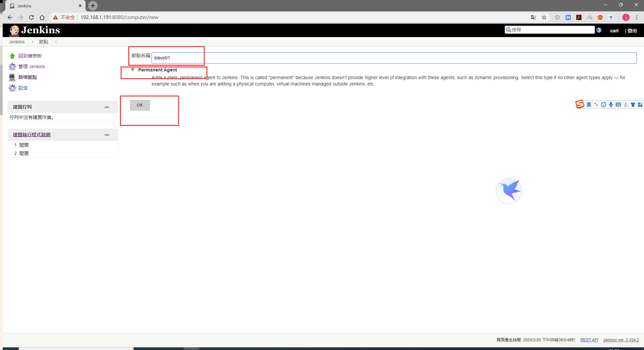The height and width of the screenshot is (350, 644).
Task: Toggle Sogou 英 language mode
Action: [589, 105]
